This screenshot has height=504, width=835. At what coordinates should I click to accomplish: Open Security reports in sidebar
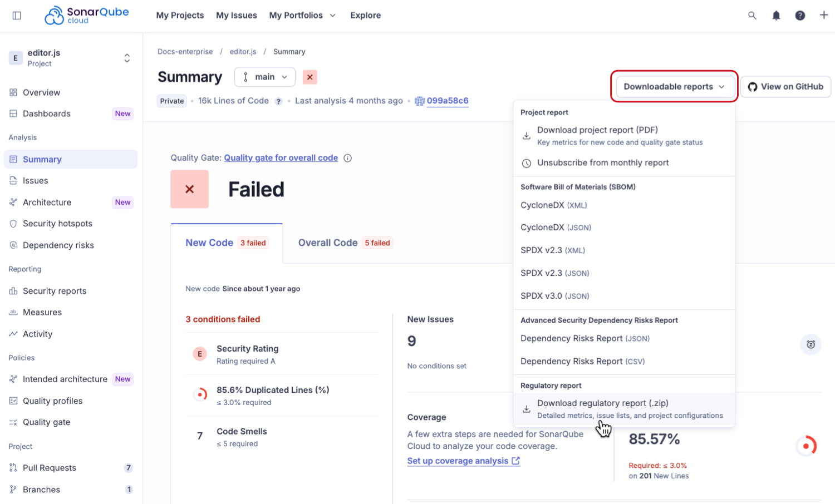point(71,291)
